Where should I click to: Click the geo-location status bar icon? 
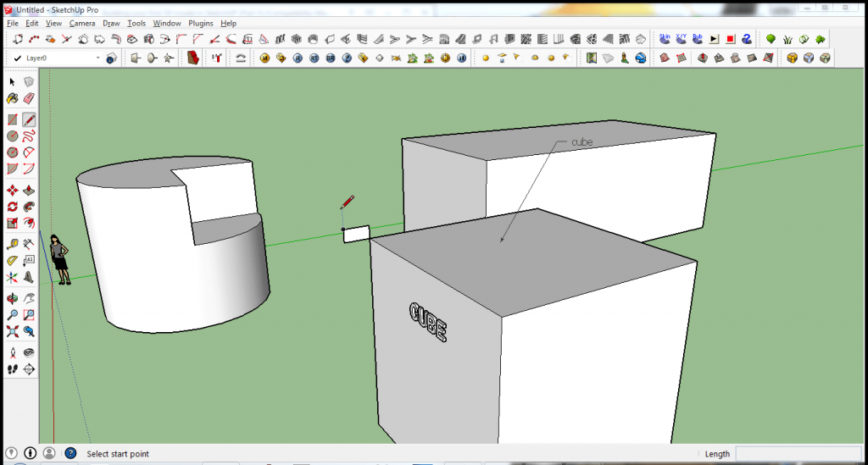(x=11, y=453)
